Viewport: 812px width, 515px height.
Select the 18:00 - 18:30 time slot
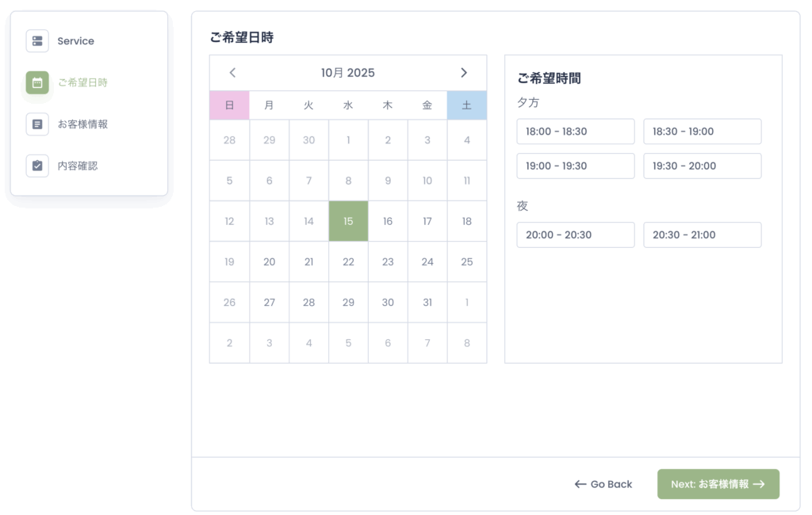click(576, 132)
